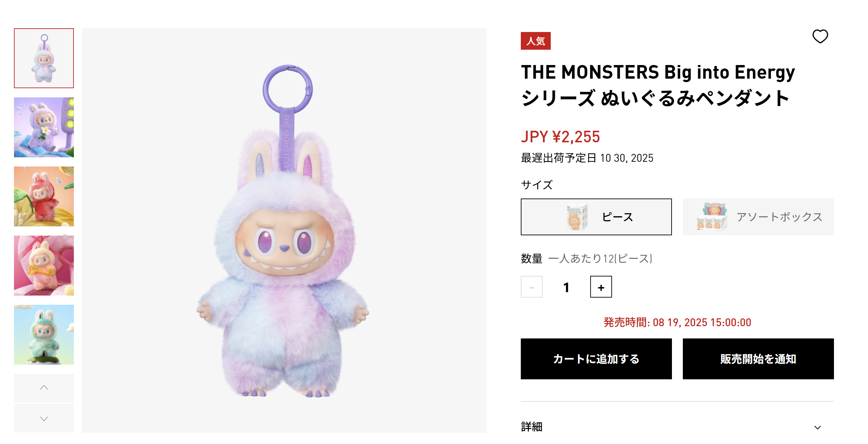This screenshot has height=444, width=868.
Task: Decrease quantity with the minus button
Action: (531, 287)
